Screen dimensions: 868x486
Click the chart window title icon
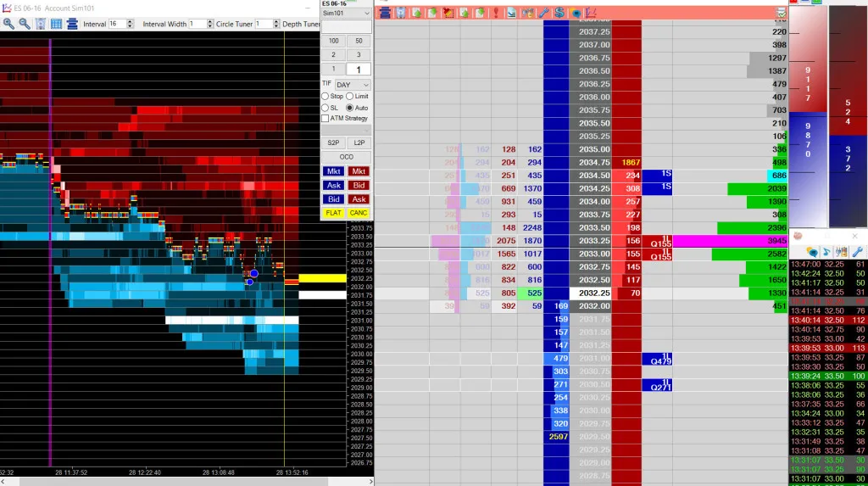pos(6,8)
